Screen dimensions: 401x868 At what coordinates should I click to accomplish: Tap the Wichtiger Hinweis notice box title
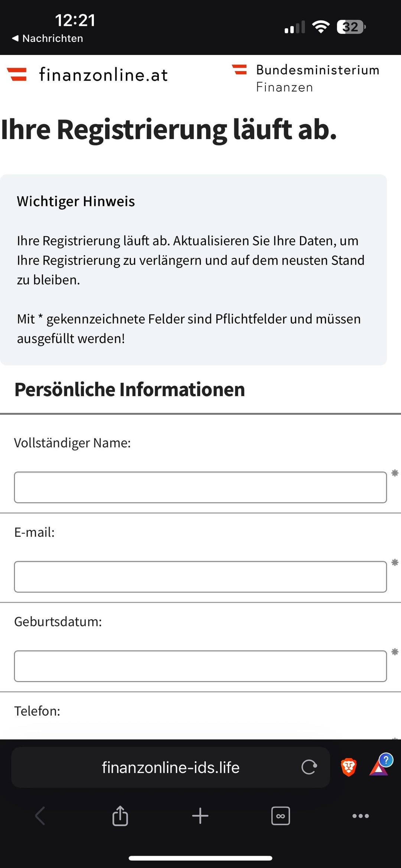[76, 201]
